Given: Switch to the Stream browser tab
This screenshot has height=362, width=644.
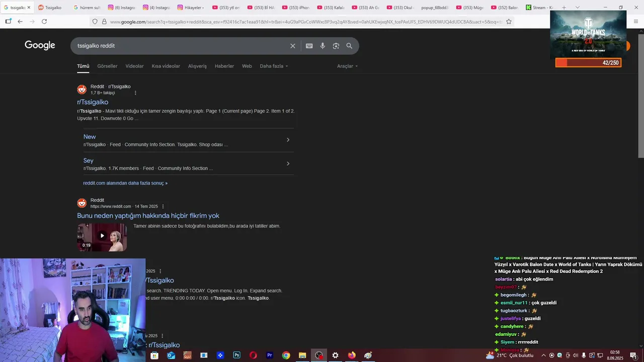Looking at the screenshot, I should pos(540,8).
